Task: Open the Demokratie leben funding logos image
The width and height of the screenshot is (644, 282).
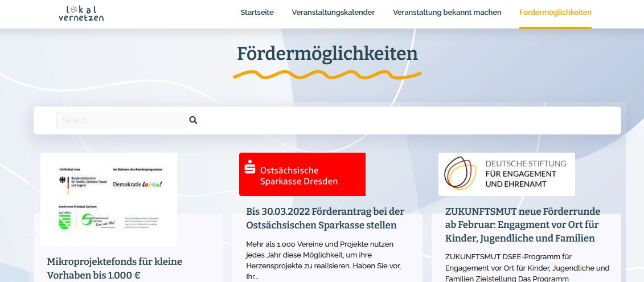Action: [x=109, y=199]
